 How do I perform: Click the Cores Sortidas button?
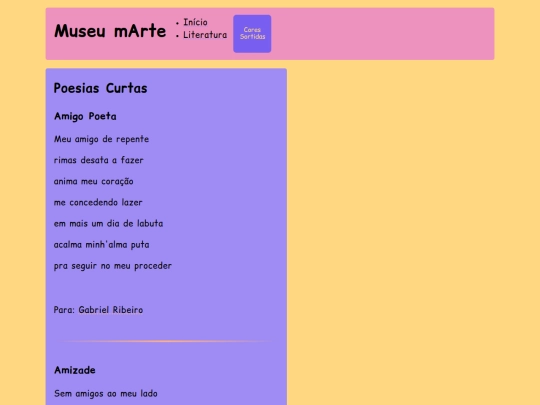coord(252,34)
